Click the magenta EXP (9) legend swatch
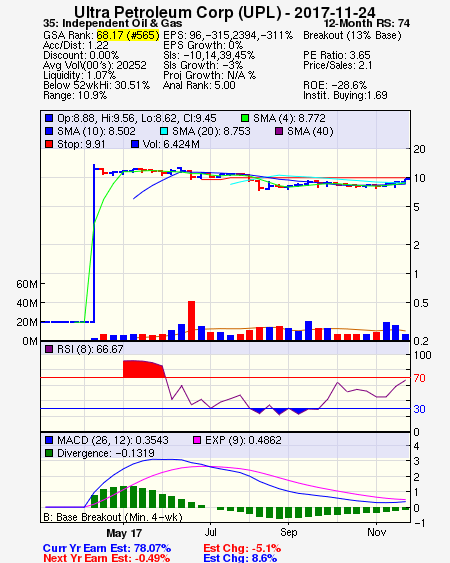Image resolution: width=450 pixels, height=563 pixels. [197, 440]
